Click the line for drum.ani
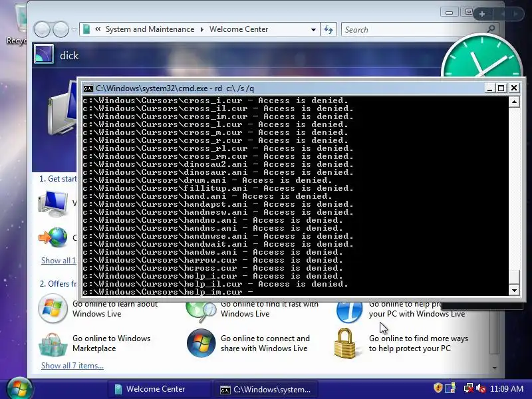This screenshot has width=532, height=399. coord(207,180)
